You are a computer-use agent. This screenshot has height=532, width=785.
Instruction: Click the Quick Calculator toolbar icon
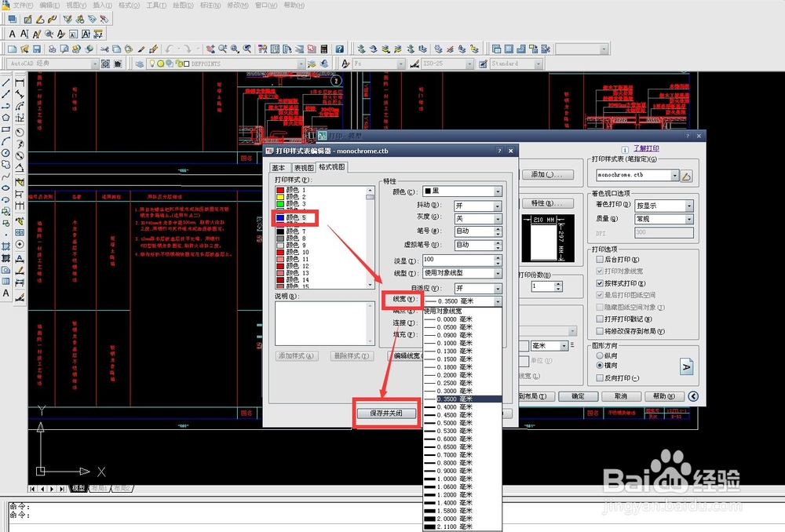click(324, 49)
